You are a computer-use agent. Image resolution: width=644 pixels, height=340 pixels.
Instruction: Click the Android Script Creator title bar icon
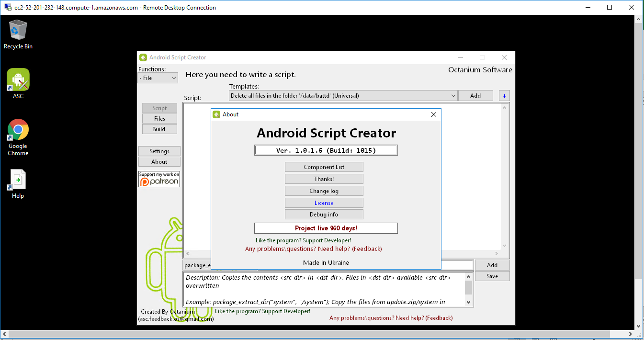(x=143, y=57)
